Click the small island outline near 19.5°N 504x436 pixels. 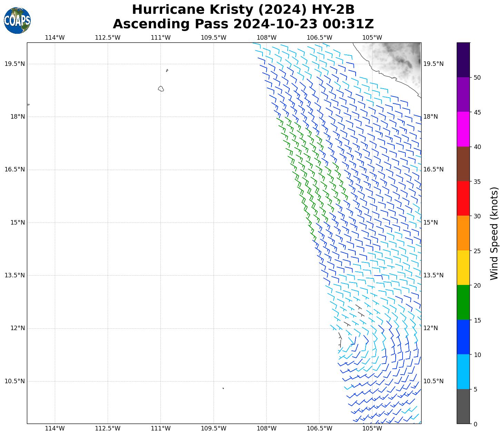(167, 70)
